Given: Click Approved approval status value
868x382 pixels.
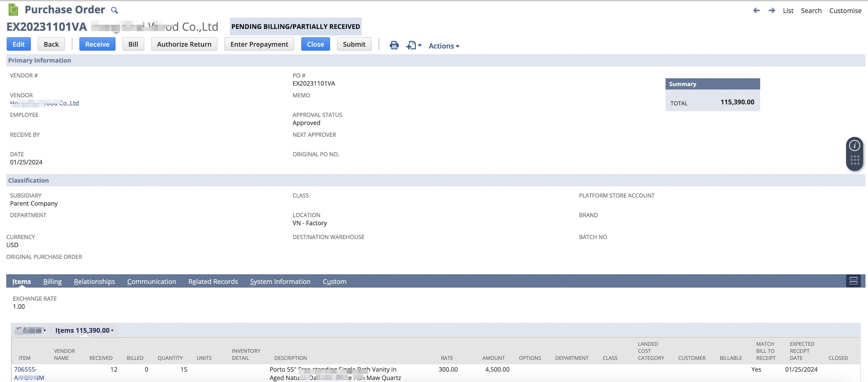Looking at the screenshot, I should coord(306,123).
